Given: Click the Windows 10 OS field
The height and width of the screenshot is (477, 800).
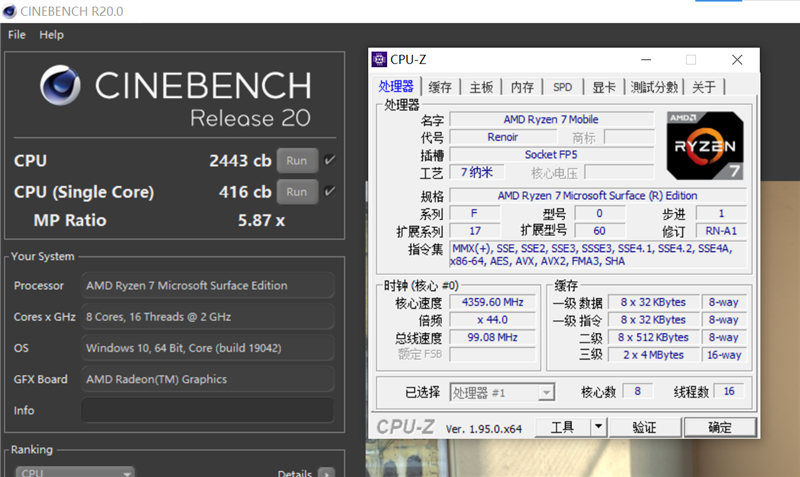Looking at the screenshot, I should [x=208, y=348].
